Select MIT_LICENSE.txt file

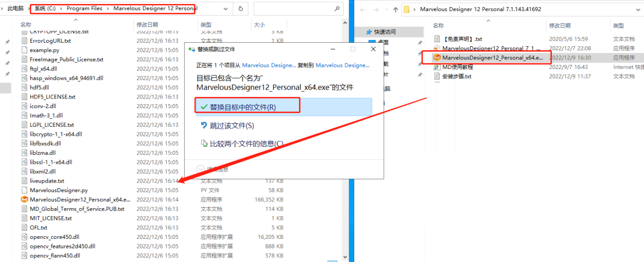(51, 218)
